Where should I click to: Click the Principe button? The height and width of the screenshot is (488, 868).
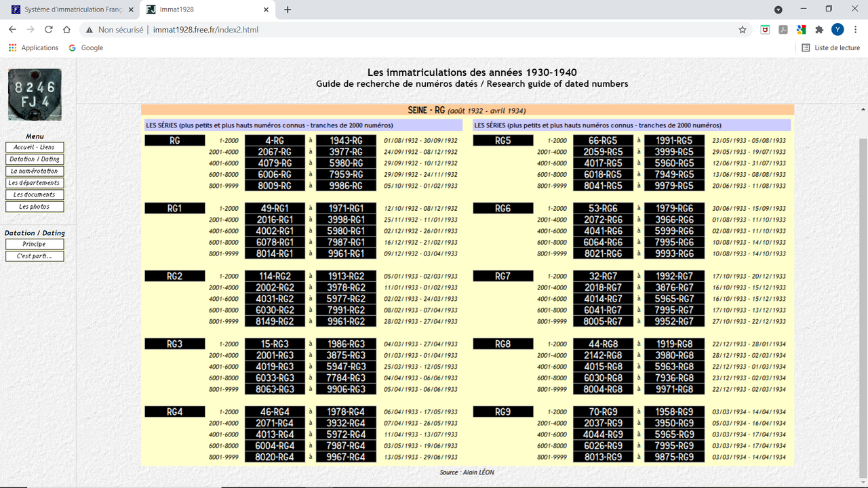35,244
